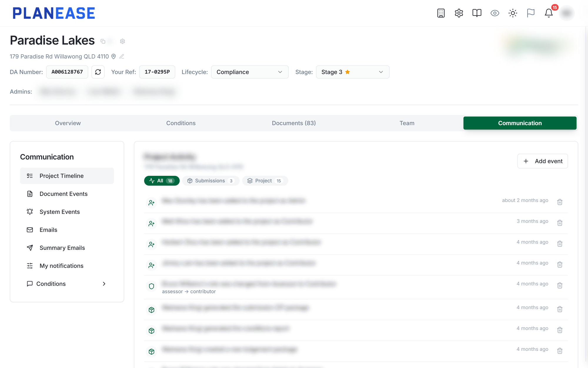
Task: Switch to the Overview tab
Action: [x=68, y=123]
